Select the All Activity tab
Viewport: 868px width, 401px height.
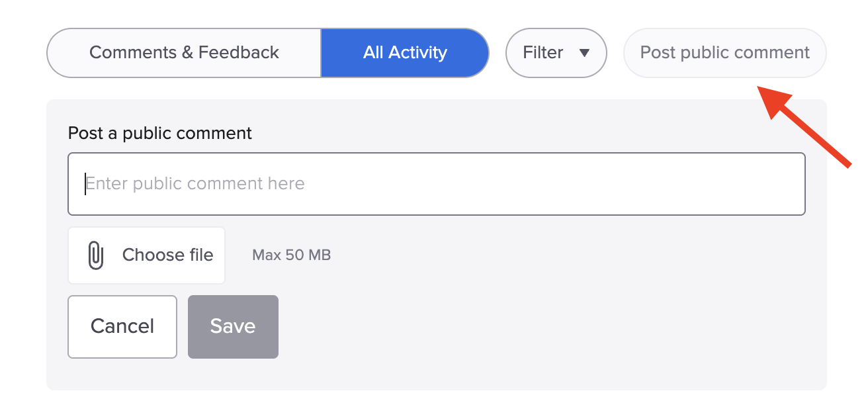(405, 53)
